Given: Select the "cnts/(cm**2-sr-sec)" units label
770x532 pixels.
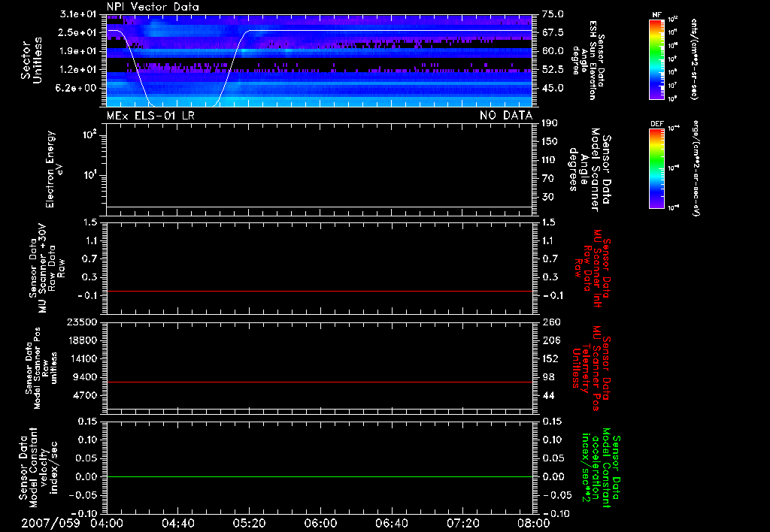Looking at the screenshot, I should (693, 59).
